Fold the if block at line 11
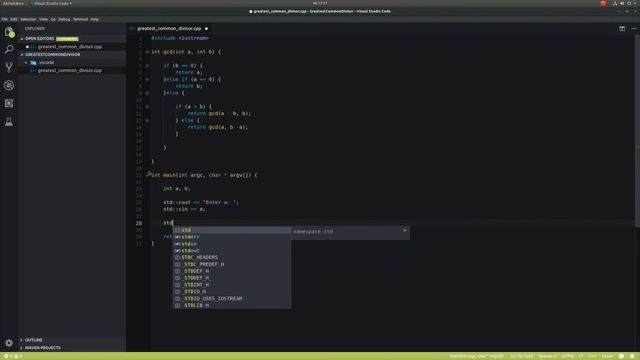Viewport: 640px width, 360px height. coord(147,107)
